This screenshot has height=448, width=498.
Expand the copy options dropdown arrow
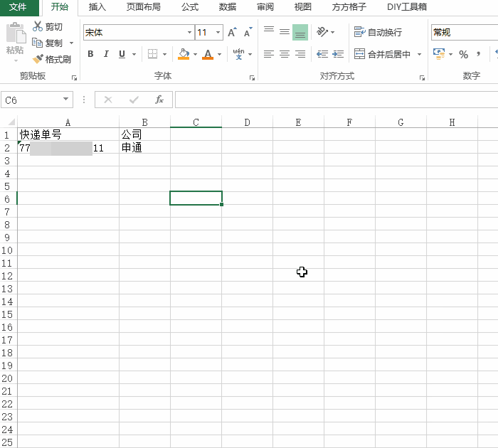coord(71,43)
